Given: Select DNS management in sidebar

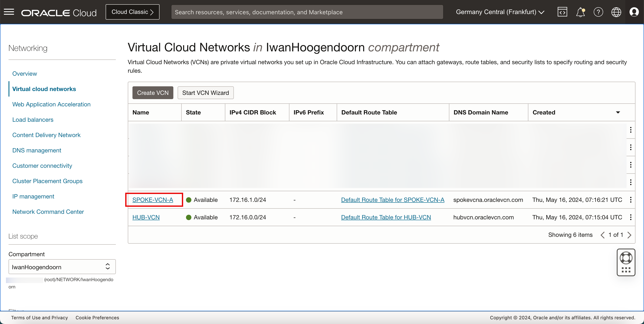Looking at the screenshot, I should 37,150.
